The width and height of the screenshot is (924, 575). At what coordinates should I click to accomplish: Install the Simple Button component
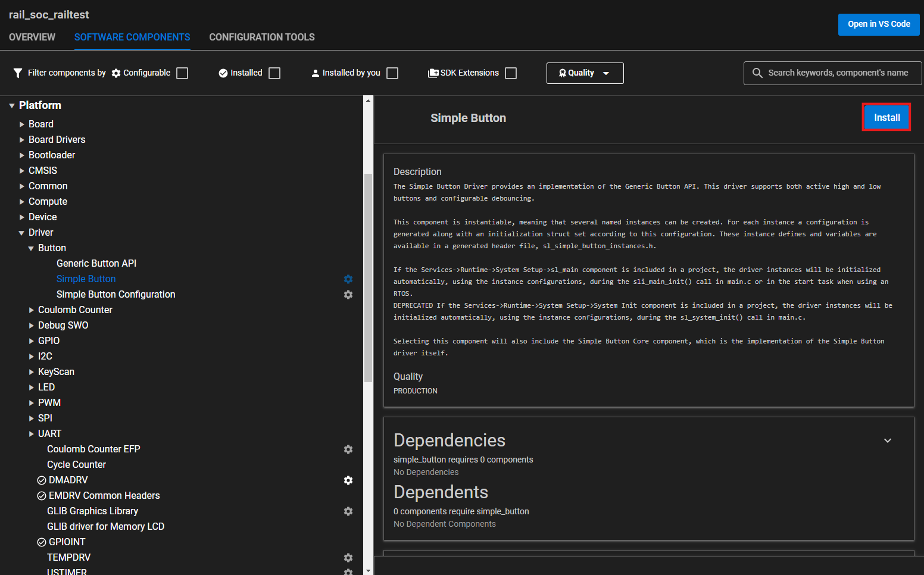point(886,117)
